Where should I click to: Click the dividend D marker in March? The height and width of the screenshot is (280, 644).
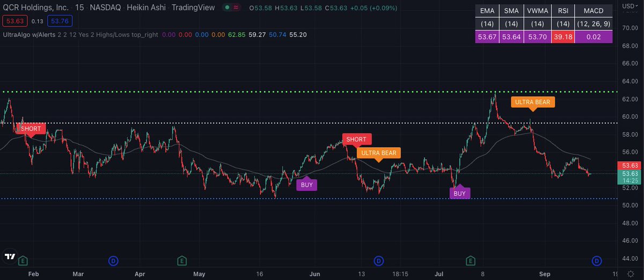[113, 261]
